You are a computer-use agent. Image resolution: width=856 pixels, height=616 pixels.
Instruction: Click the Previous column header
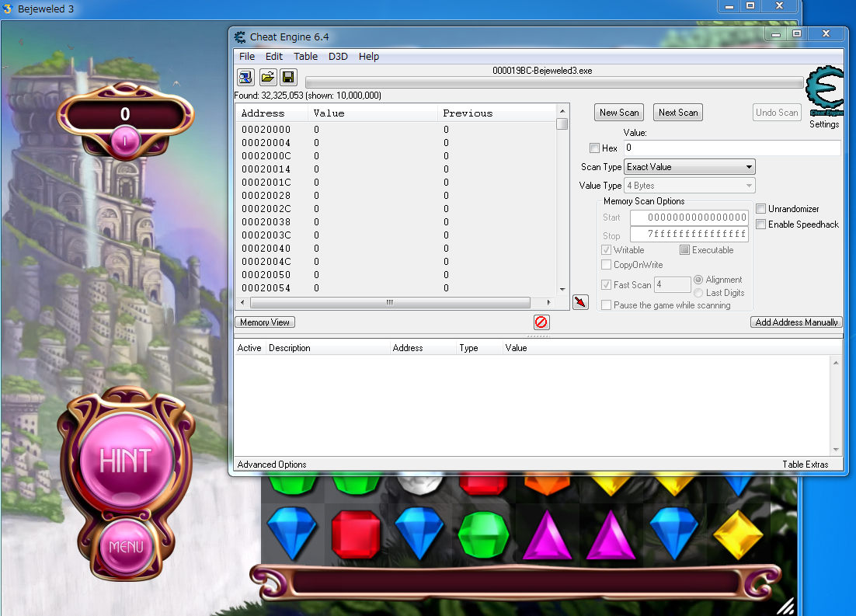coord(497,113)
